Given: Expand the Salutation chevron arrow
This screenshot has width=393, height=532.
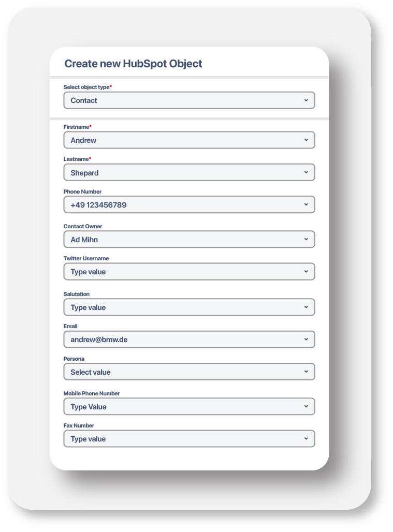Looking at the screenshot, I should pos(306,307).
